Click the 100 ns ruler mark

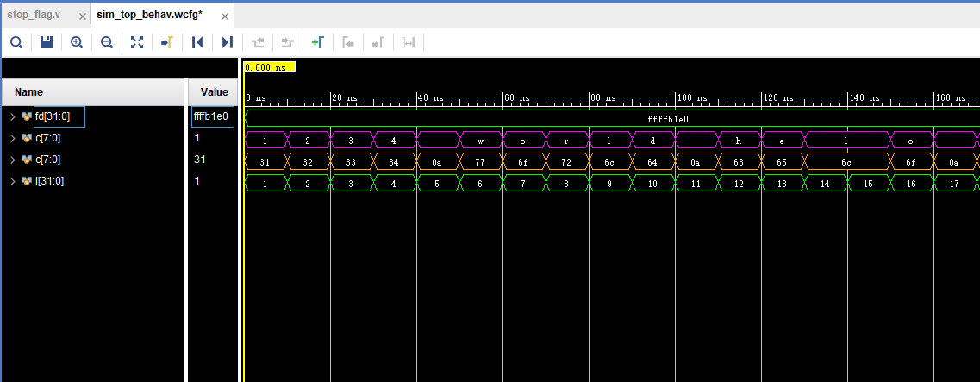[691, 98]
